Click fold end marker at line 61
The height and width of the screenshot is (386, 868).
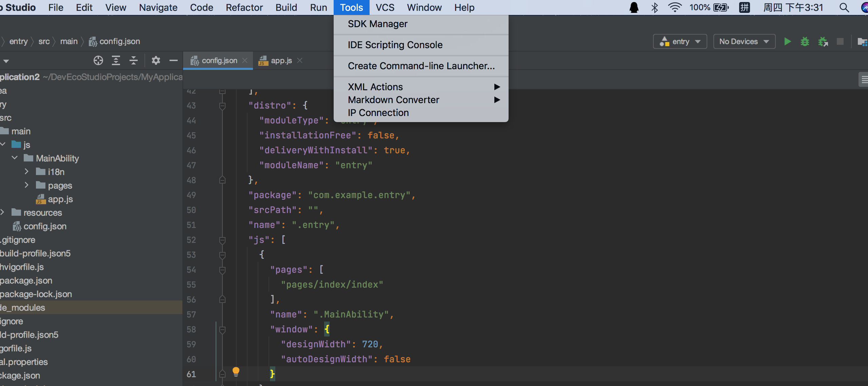[x=222, y=374]
